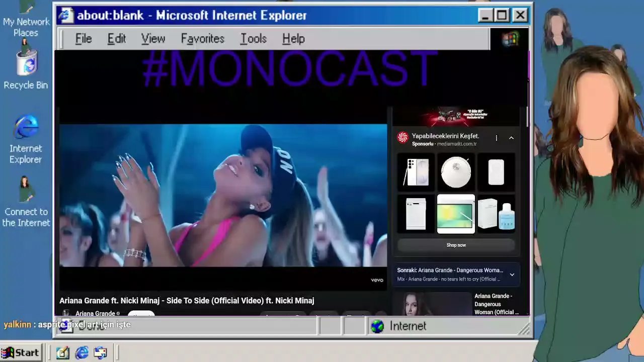Click the Start button on the taskbar
The image size is (644, 362).
[x=20, y=353]
